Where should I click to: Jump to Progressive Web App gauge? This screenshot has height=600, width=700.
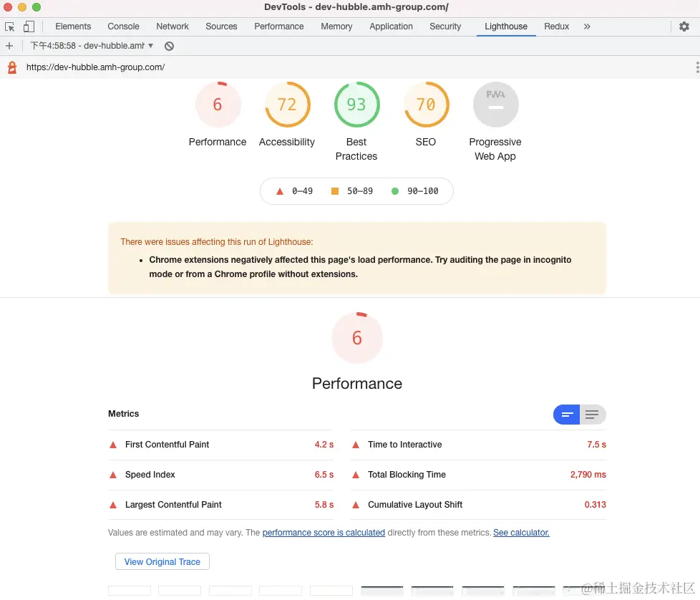click(495, 105)
